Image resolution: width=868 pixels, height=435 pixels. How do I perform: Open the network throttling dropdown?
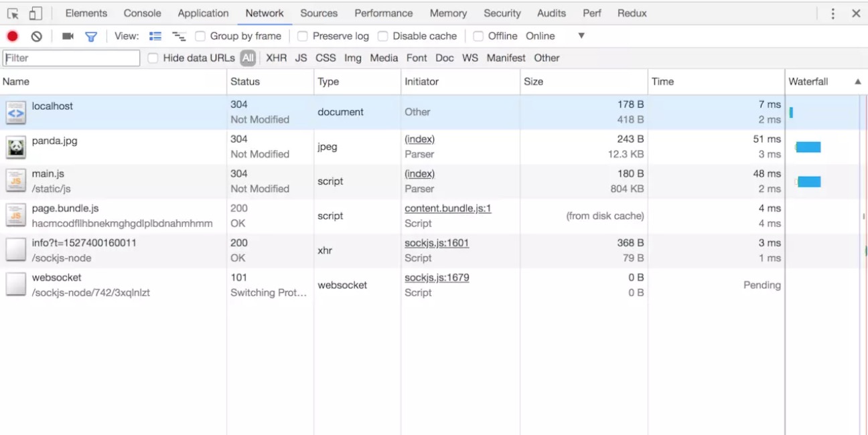[x=580, y=36]
